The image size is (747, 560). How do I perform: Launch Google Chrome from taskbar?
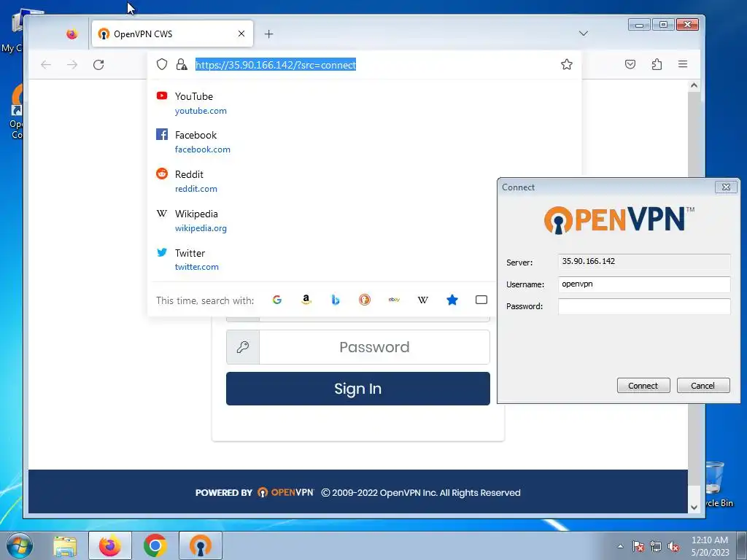click(x=155, y=545)
